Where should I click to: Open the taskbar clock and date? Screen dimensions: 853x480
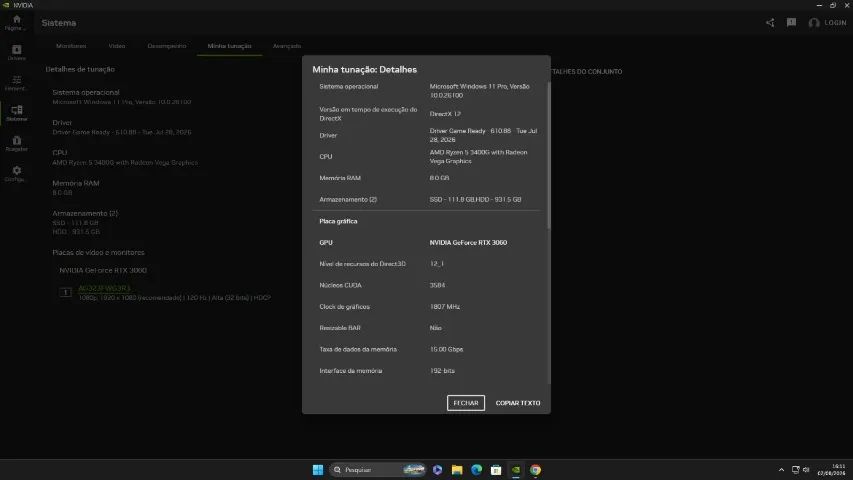(832, 470)
